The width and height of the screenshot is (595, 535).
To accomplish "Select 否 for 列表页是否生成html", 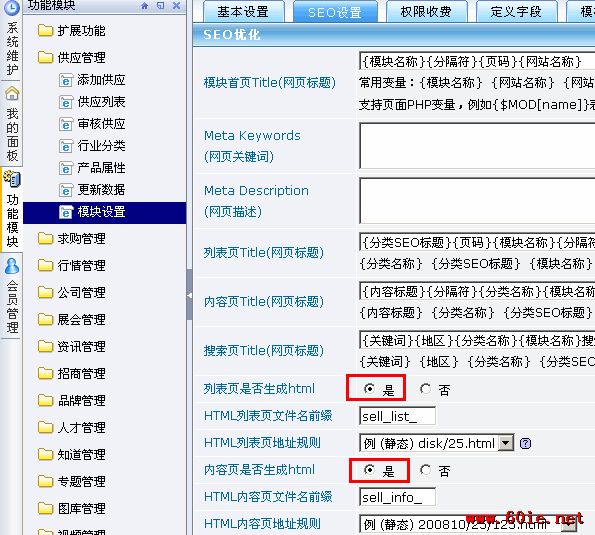I will [425, 389].
